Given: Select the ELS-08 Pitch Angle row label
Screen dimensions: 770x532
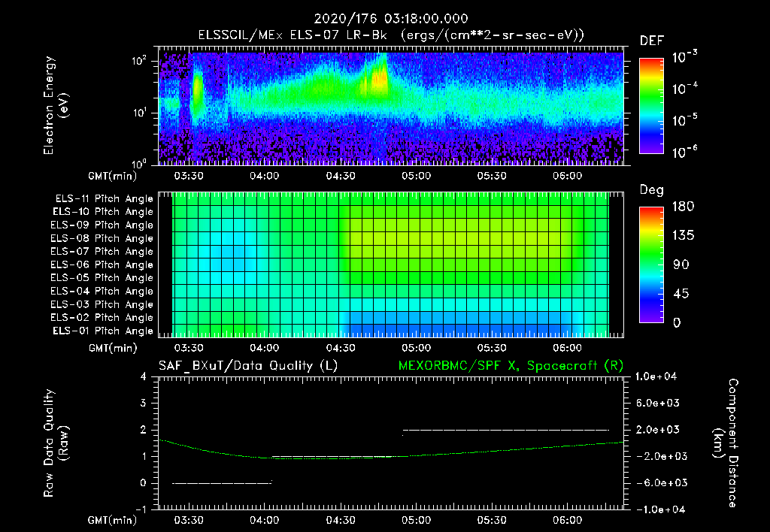Looking at the screenshot, I should (102, 238).
